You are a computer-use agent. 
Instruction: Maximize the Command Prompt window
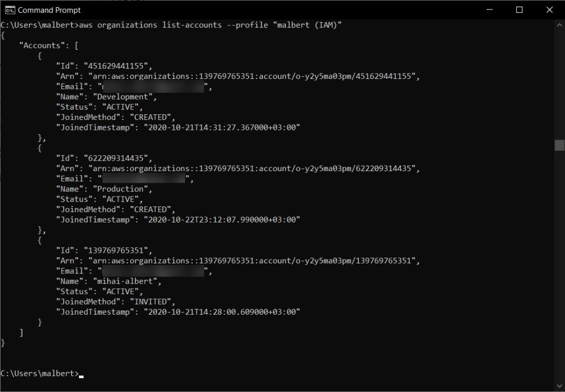[x=519, y=10]
